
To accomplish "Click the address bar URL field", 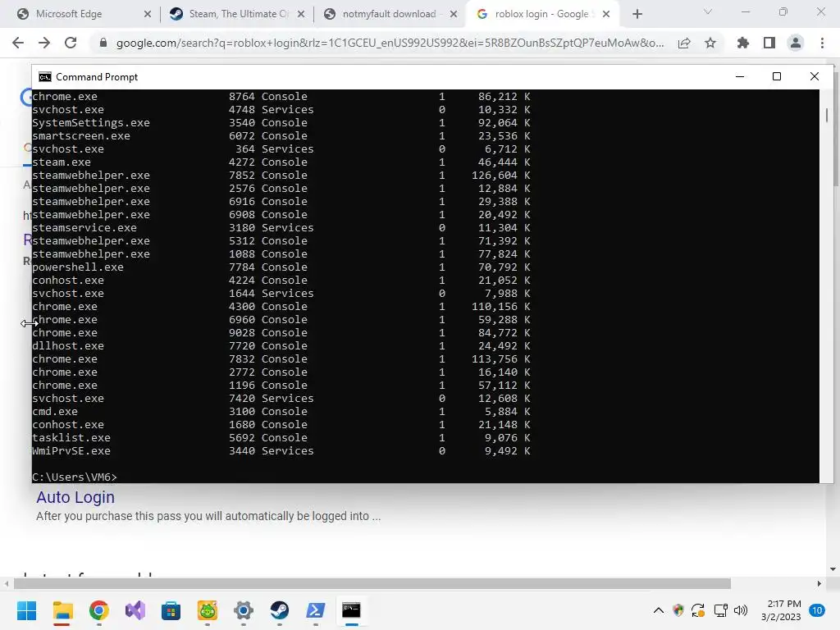I will point(390,43).
